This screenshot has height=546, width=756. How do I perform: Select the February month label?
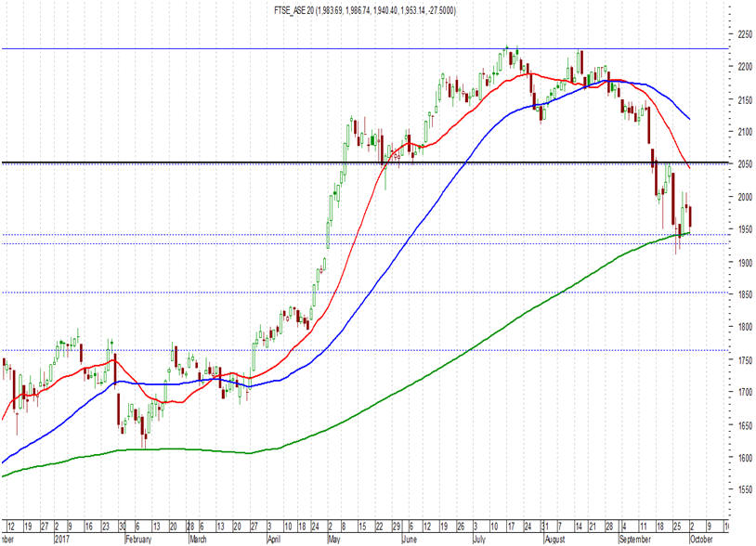tap(138, 539)
